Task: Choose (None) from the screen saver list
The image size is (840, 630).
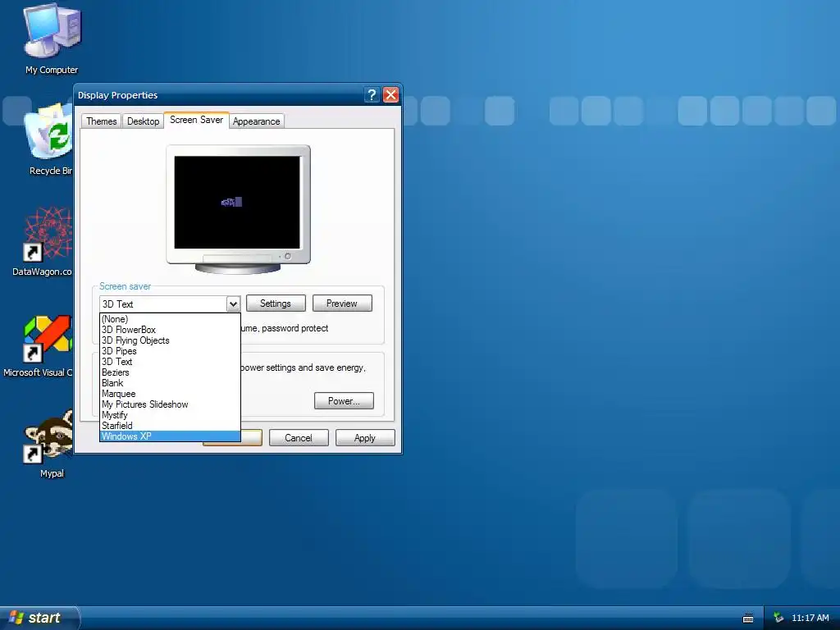Action: 170,319
